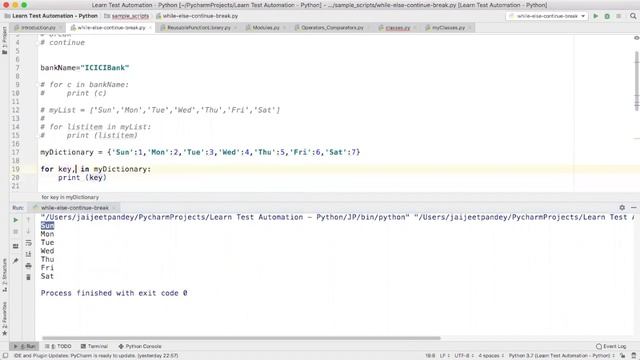Click 'print (key)' on line 20
This screenshot has width=640, height=360.
click(x=82, y=178)
